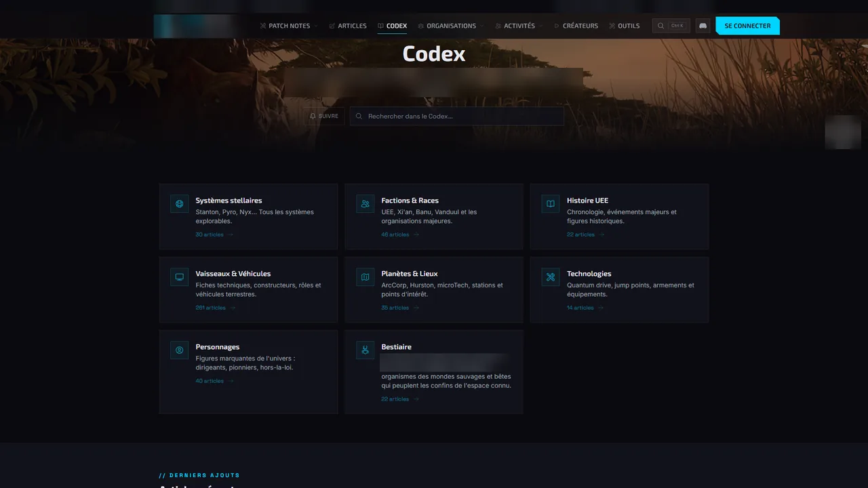868x488 pixels.
Task: Open the Histoire UEE title link
Action: 587,201
